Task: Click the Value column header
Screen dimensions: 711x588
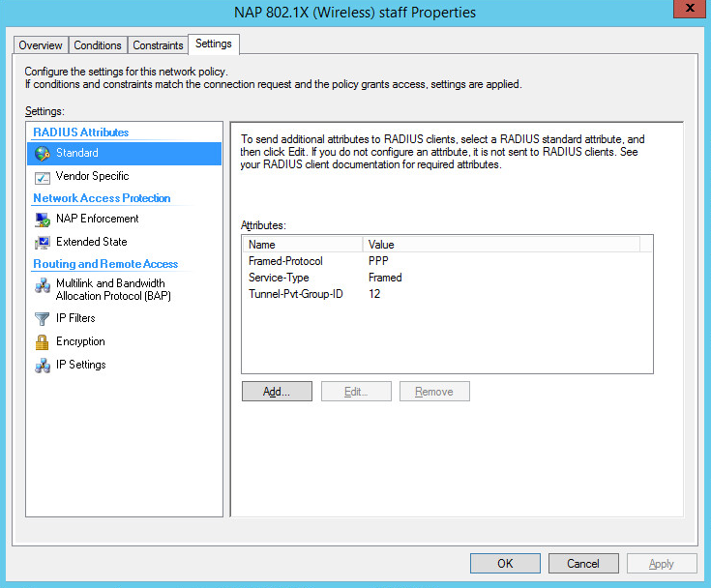Action: [501, 245]
